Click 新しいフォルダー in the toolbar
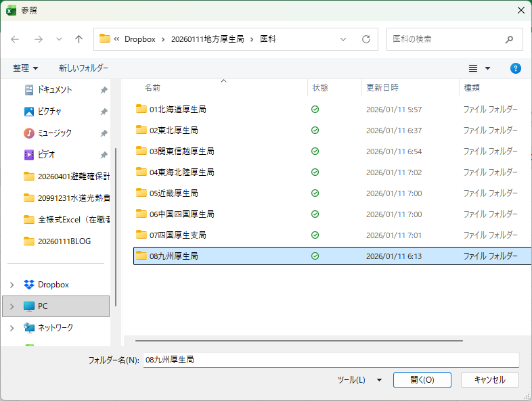 click(x=83, y=68)
